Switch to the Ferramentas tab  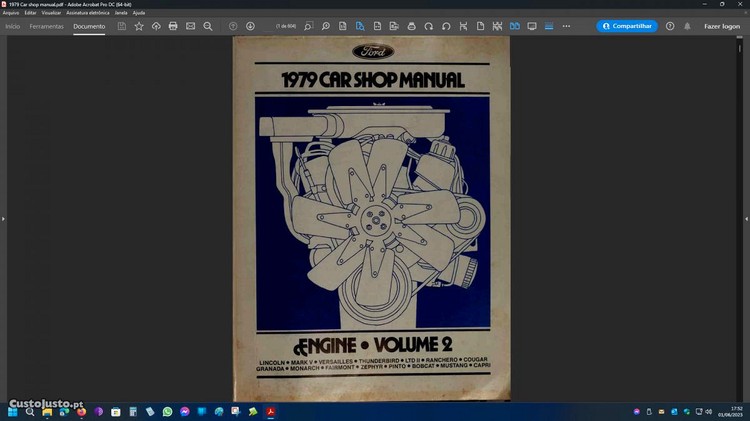[x=46, y=26]
